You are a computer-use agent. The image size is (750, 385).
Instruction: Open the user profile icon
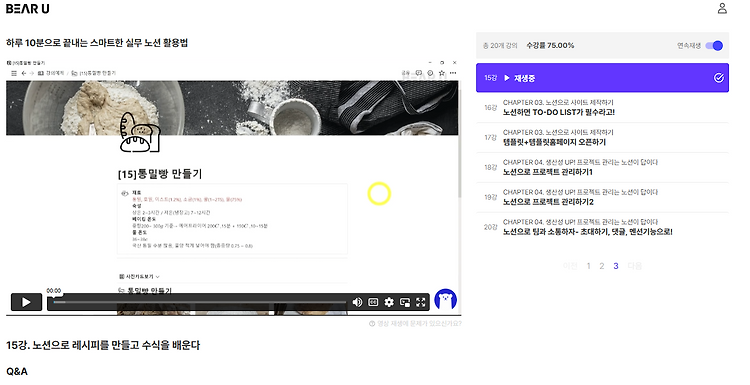[722, 9]
